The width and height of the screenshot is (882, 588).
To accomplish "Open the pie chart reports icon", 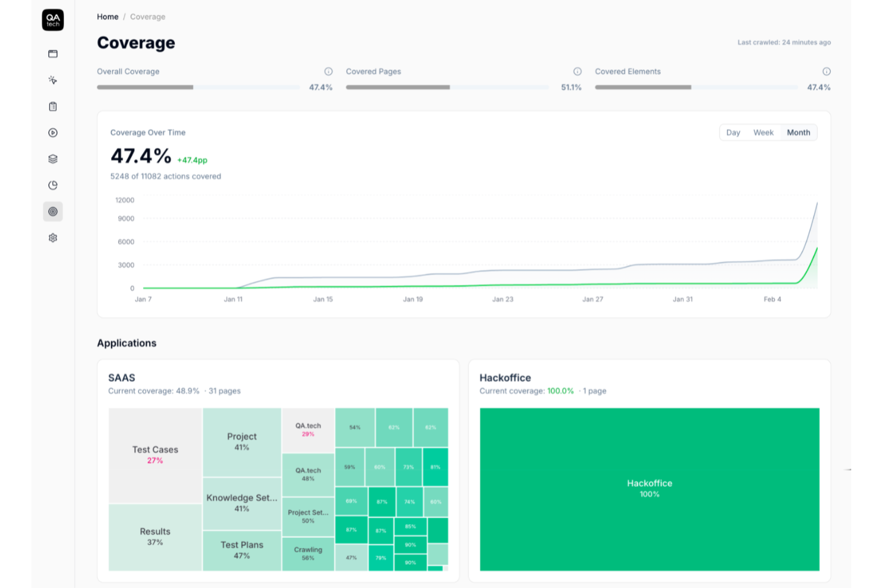I will pyautogui.click(x=52, y=185).
